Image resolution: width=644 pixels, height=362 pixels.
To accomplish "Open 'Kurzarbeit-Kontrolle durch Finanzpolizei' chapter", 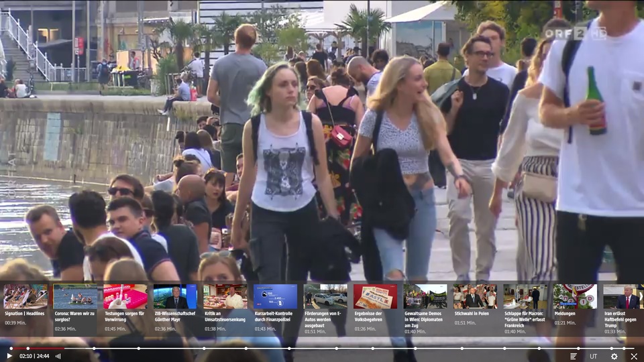I will (275, 296).
